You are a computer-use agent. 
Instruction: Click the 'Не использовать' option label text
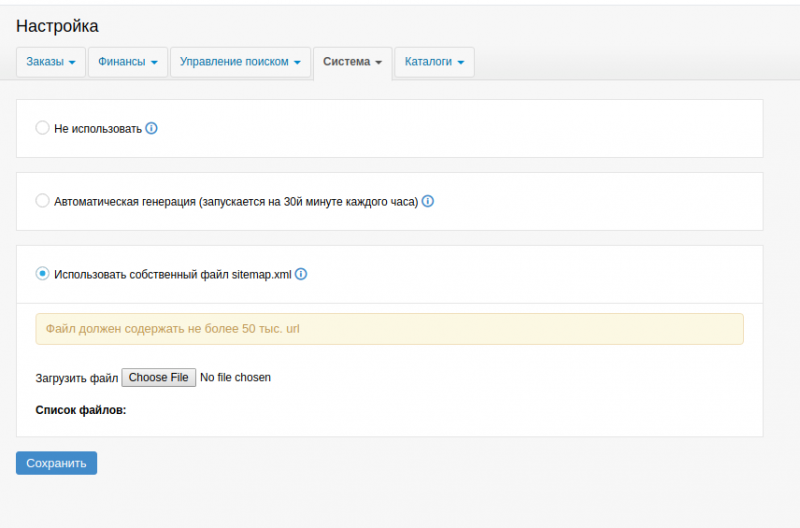tap(98, 129)
